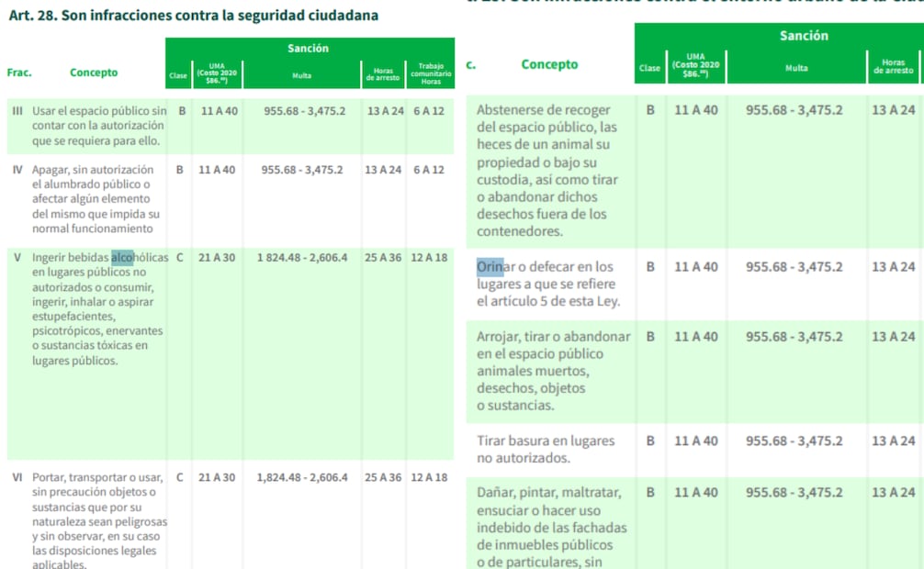Click class 'B' in the 'Abstenerse de recoger' row
Screen dimensions: 924x569
650,110
